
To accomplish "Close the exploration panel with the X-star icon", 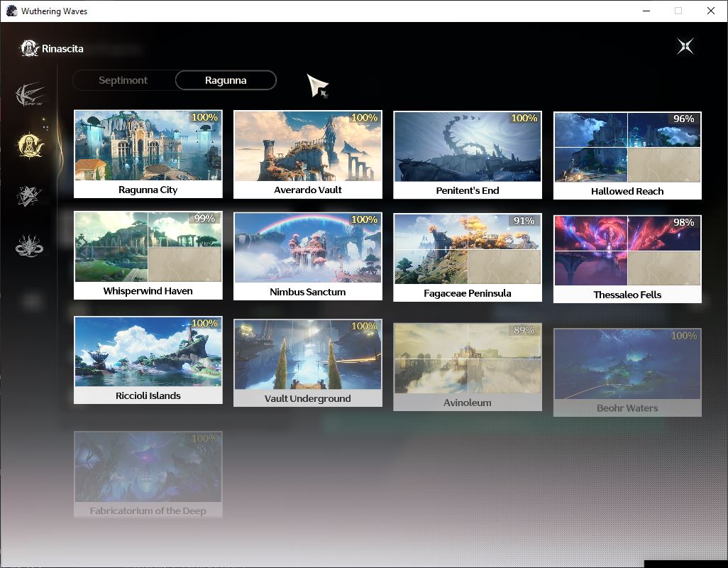I will pyautogui.click(x=685, y=46).
